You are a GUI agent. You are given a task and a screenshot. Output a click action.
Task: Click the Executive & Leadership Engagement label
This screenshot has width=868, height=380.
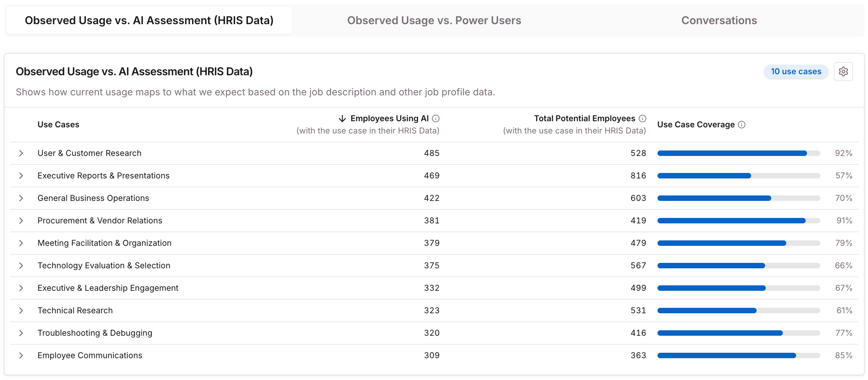pyautogui.click(x=108, y=288)
